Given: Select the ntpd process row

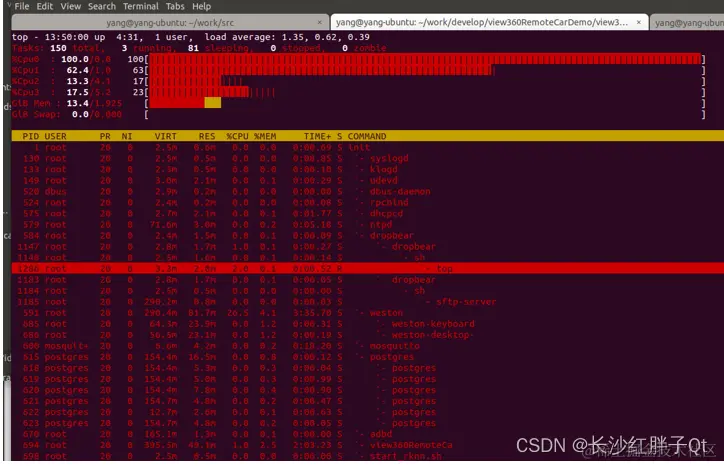Looking at the screenshot, I should (368, 225).
